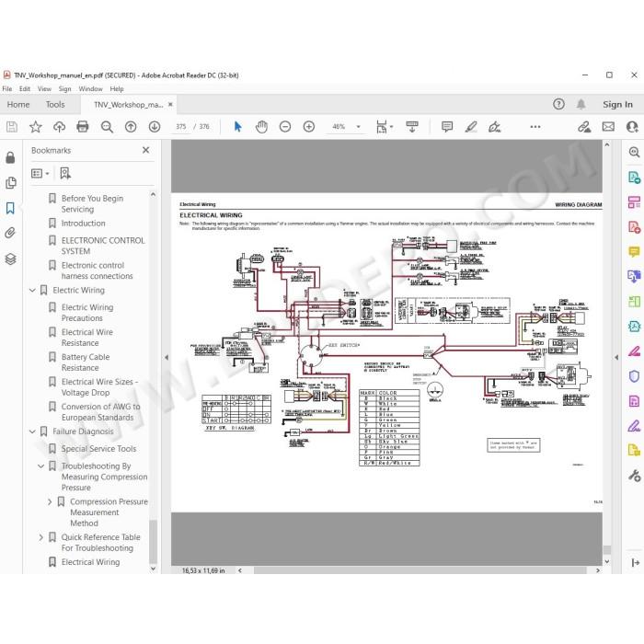Image resolution: width=644 pixels, height=644 pixels.
Task: Expand Compression Pressure Measurement Method bookmark
Action: click(x=50, y=502)
